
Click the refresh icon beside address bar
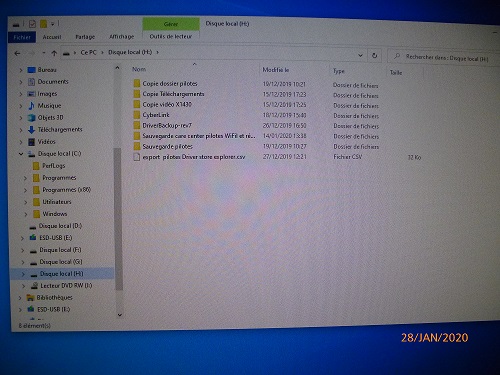click(x=374, y=55)
